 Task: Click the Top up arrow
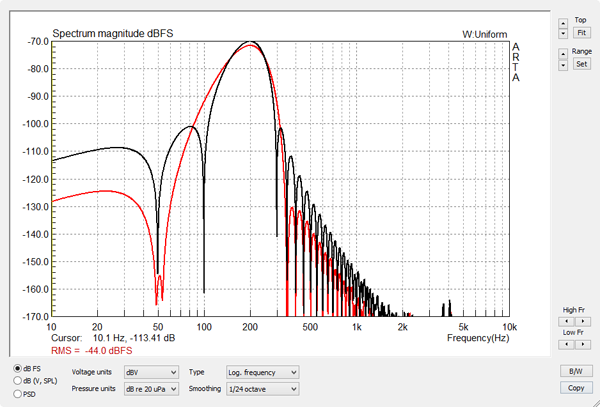coord(563,21)
